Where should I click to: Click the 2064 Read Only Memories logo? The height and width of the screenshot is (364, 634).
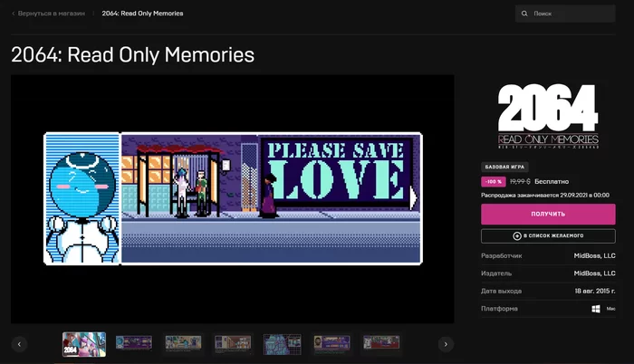548,117
